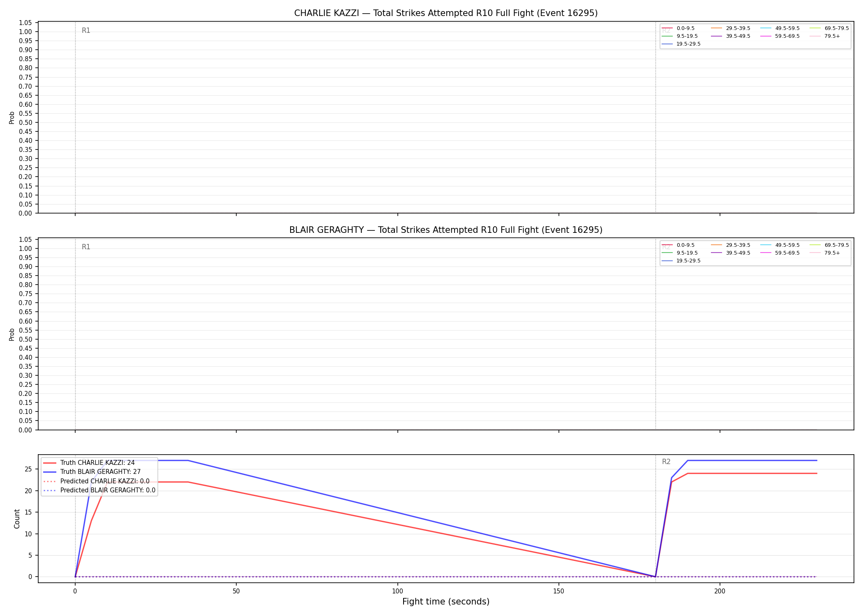Image resolution: width=863 pixels, height=616 pixels.
Task: Click the 'Prob' y-axis label of Blair Geraghty chart
Action: 12,334
